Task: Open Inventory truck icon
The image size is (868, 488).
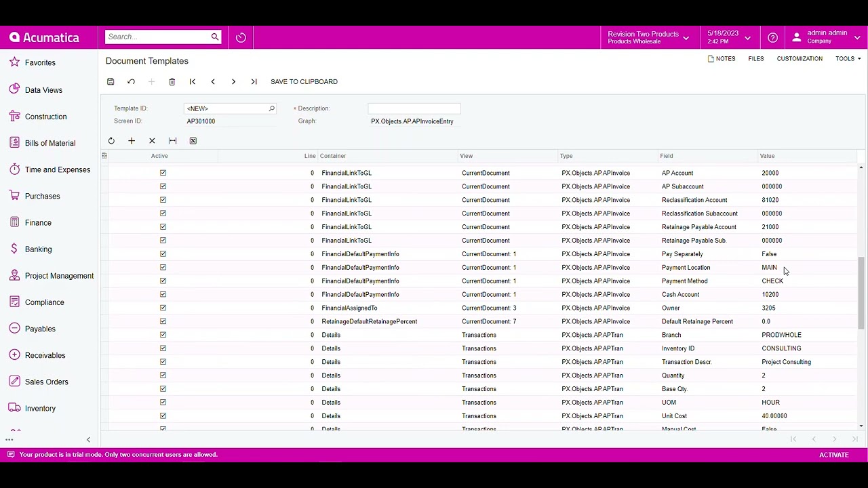Action: click(x=14, y=408)
